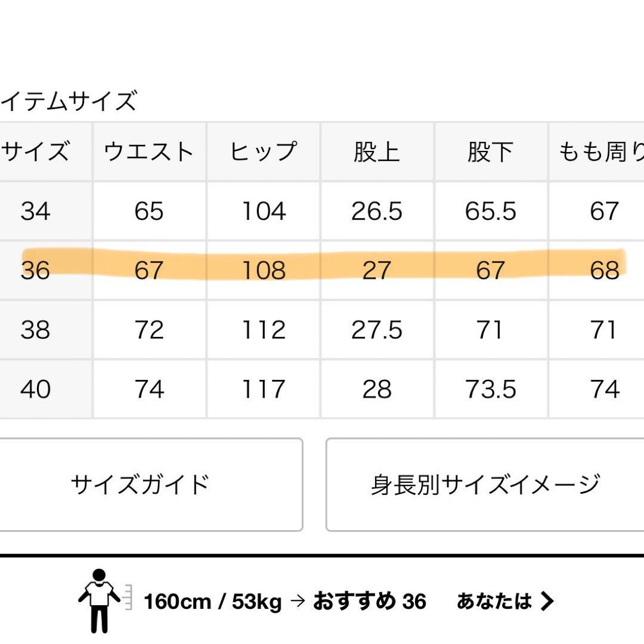Select the size 38 row header
This screenshot has width=644, height=644.
36,330
